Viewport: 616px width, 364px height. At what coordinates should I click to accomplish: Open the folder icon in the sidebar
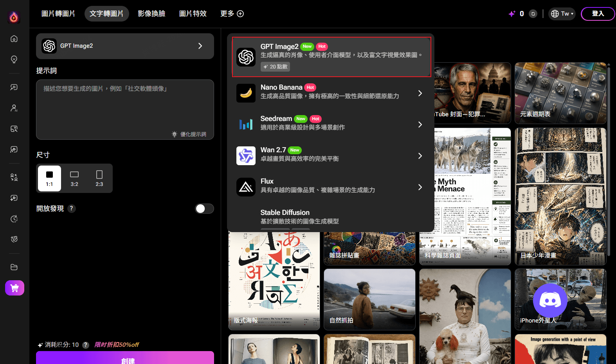14,267
